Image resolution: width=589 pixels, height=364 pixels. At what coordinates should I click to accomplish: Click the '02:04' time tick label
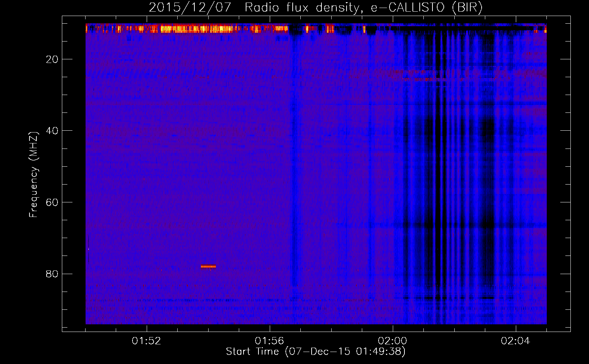point(515,341)
